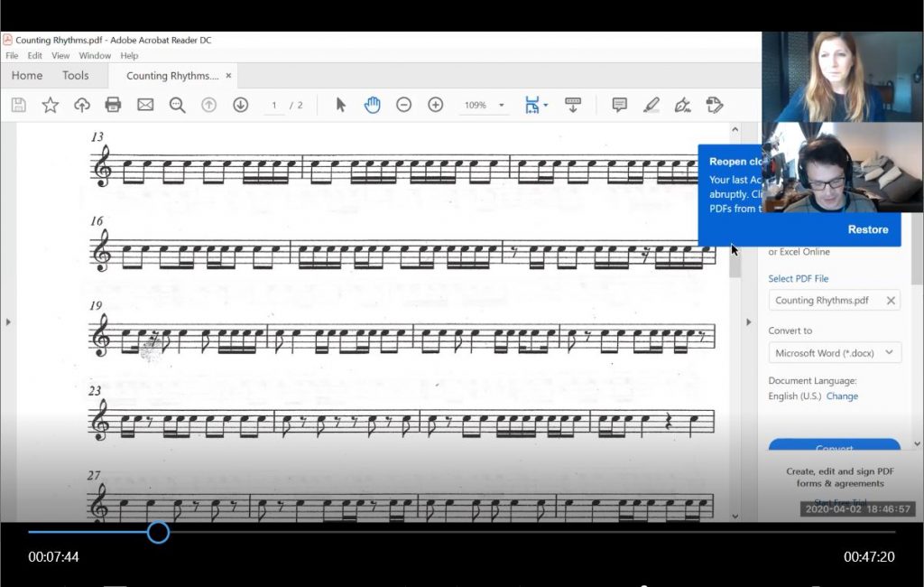The image size is (924, 587).
Task: Click the page number input field
Action: (273, 106)
